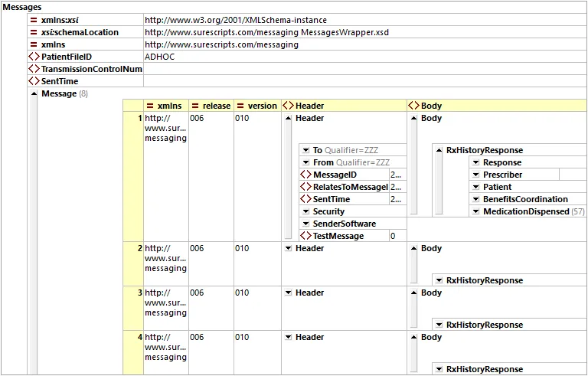Click the element icon beside PatientFileID

[34, 57]
